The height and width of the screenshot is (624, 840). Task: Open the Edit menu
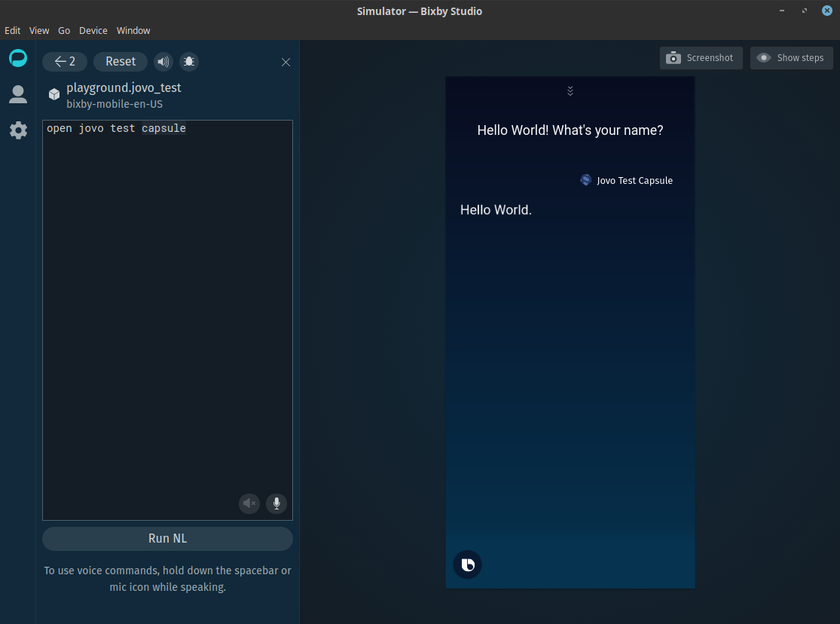click(x=12, y=31)
